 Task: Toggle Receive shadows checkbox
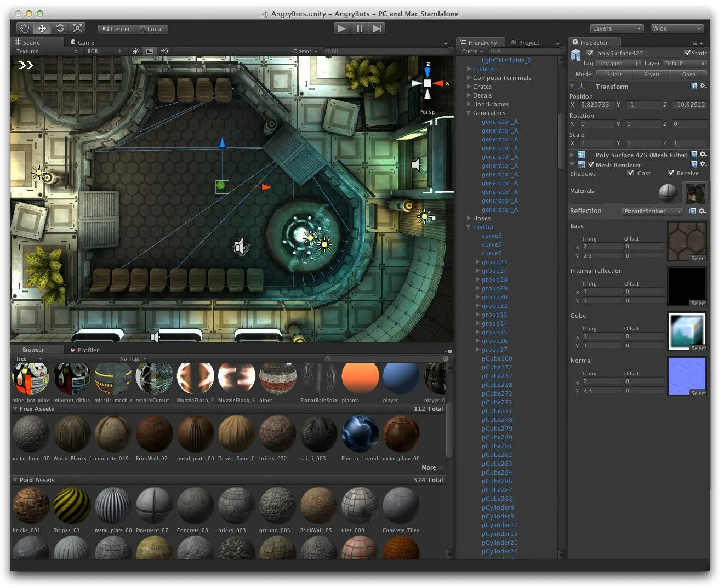pyautogui.click(x=671, y=173)
